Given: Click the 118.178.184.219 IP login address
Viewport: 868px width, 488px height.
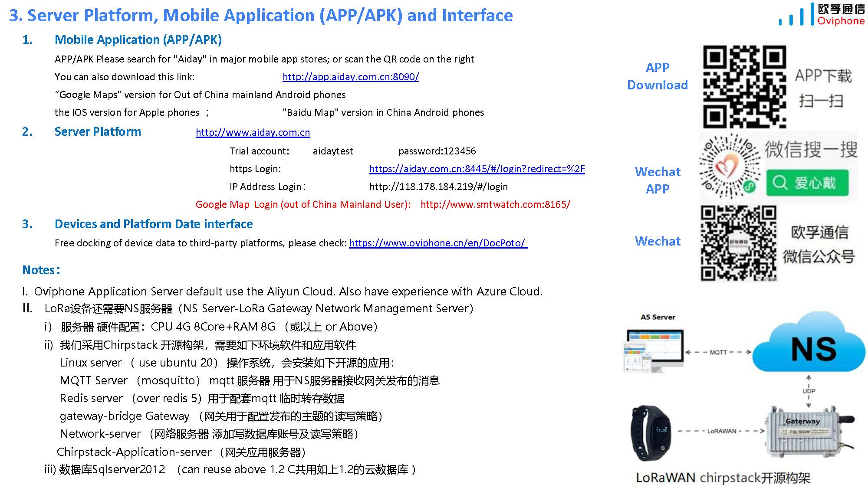Looking at the screenshot, I should pos(438,187).
